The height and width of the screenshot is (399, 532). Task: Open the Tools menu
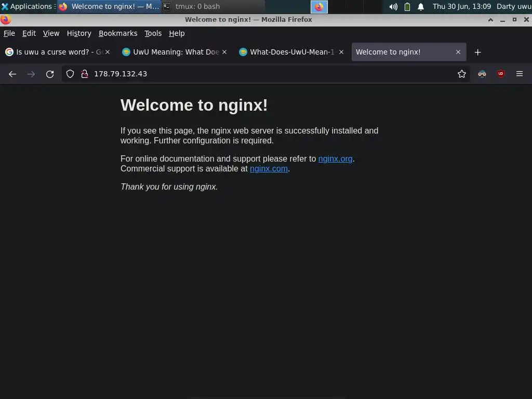153,33
